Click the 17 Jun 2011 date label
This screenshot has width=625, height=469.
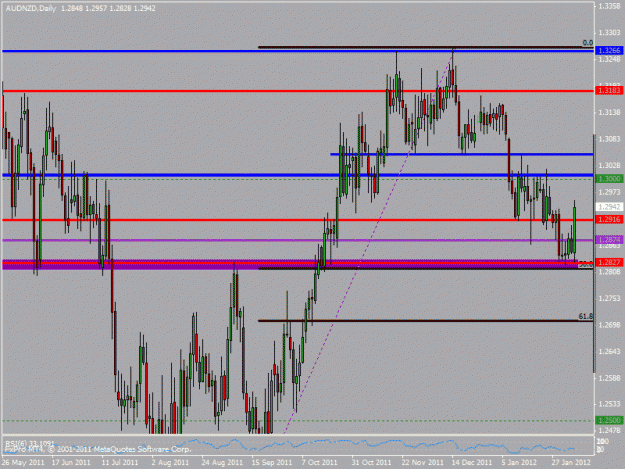(x=72, y=463)
